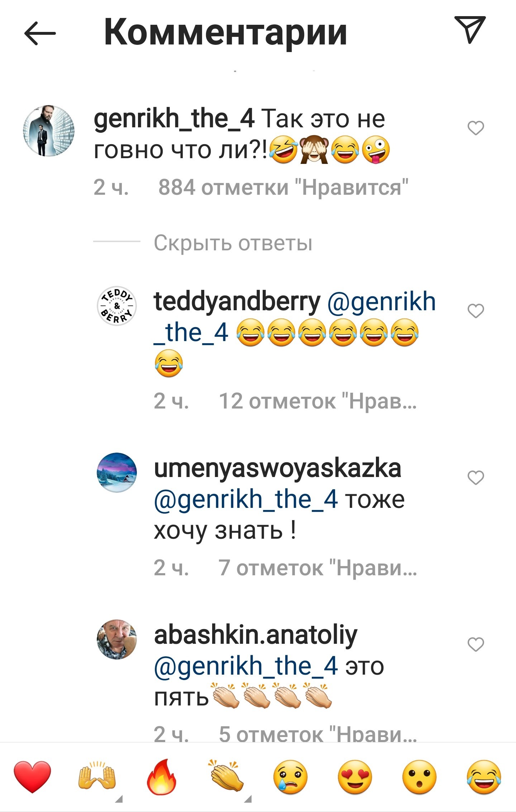This screenshot has width=516, height=812.
Task: Open teddyandberry username link
Action: 237,302
